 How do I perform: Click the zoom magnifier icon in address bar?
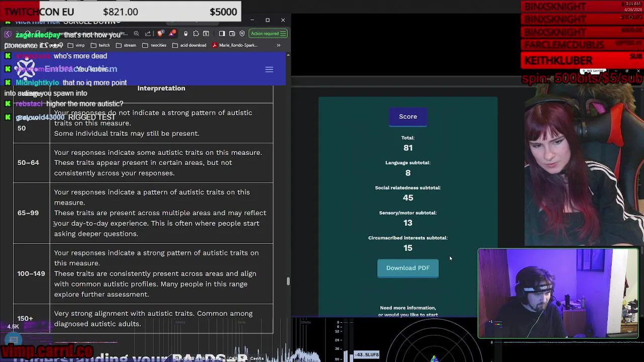136,34
